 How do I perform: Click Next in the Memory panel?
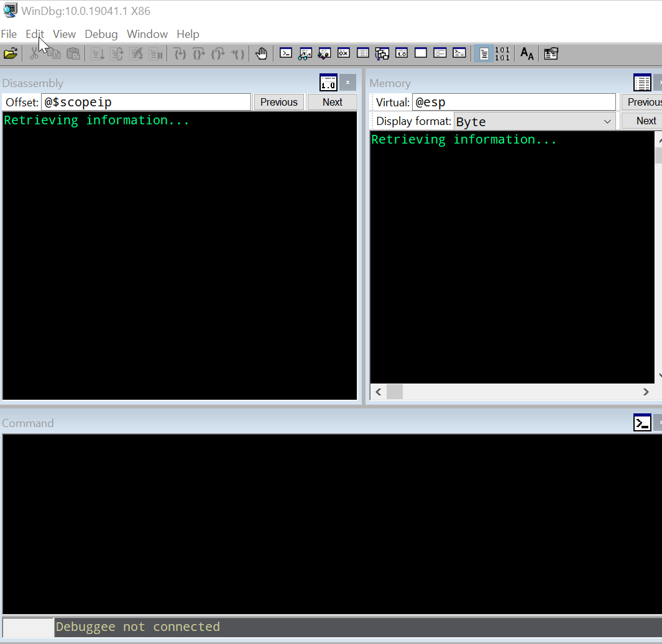tap(641, 121)
